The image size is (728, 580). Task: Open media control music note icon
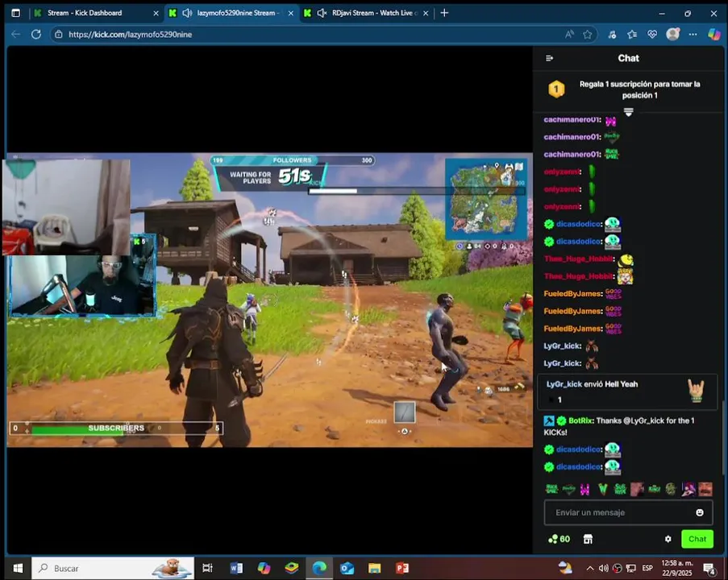pyautogui.click(x=612, y=35)
